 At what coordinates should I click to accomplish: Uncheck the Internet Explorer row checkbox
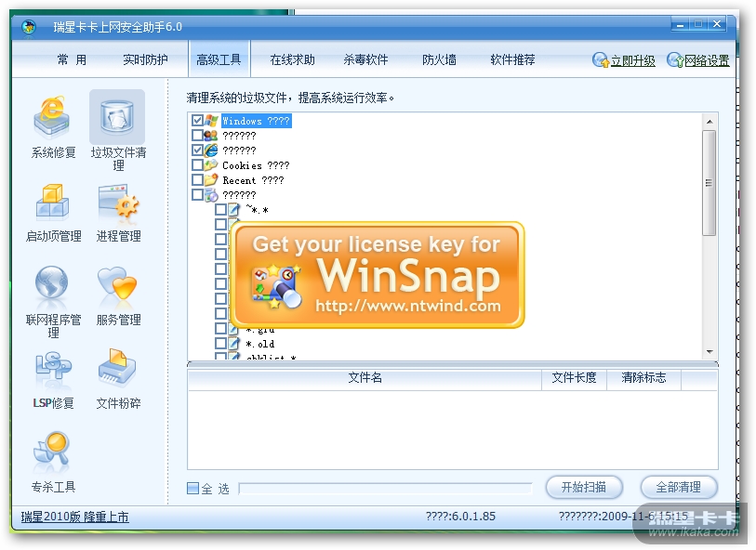197,151
